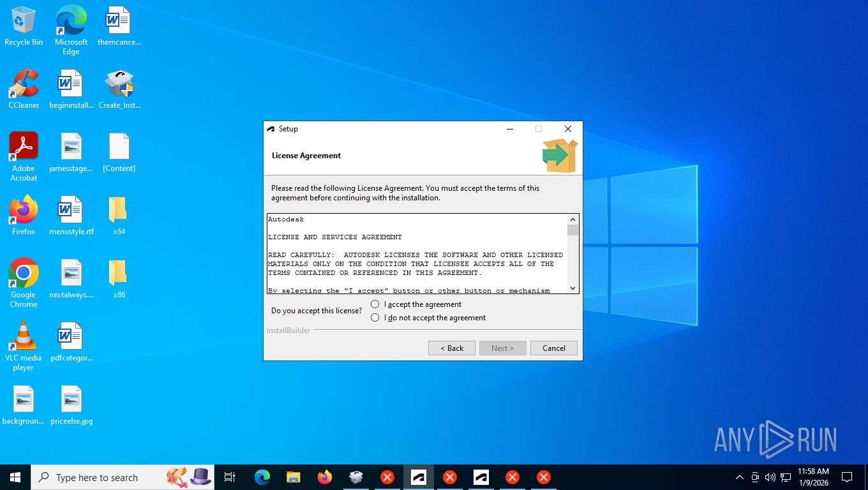
Task: Select the nextalways... image file icon
Action: pyautogui.click(x=71, y=279)
